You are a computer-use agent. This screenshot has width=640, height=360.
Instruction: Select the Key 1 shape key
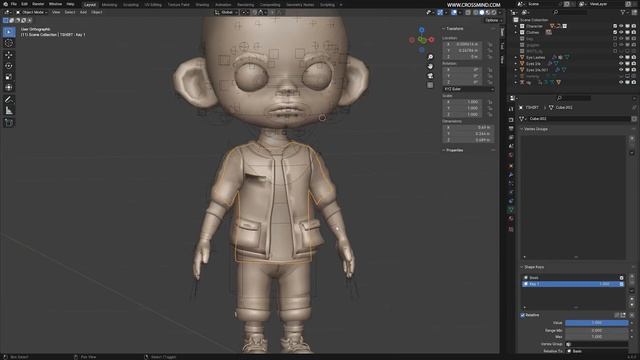point(573,284)
